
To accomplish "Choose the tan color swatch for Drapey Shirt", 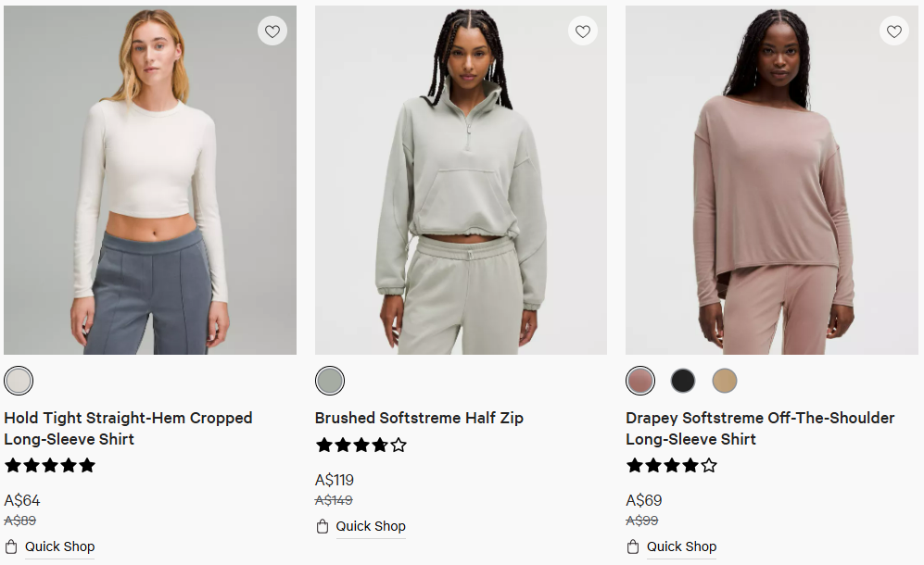I will pyautogui.click(x=725, y=381).
